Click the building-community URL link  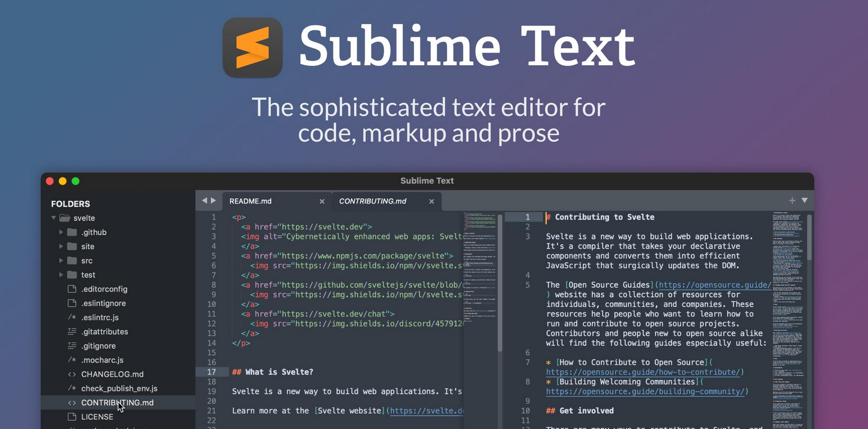(x=644, y=392)
